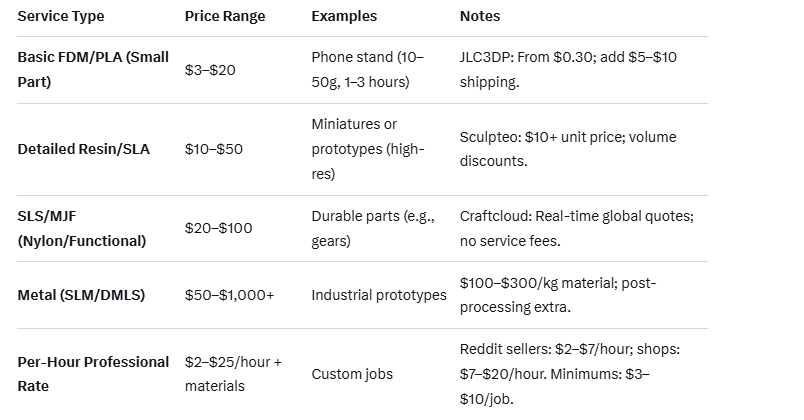Click the Notes column header
The width and height of the screenshot is (804, 420).
click(x=480, y=17)
